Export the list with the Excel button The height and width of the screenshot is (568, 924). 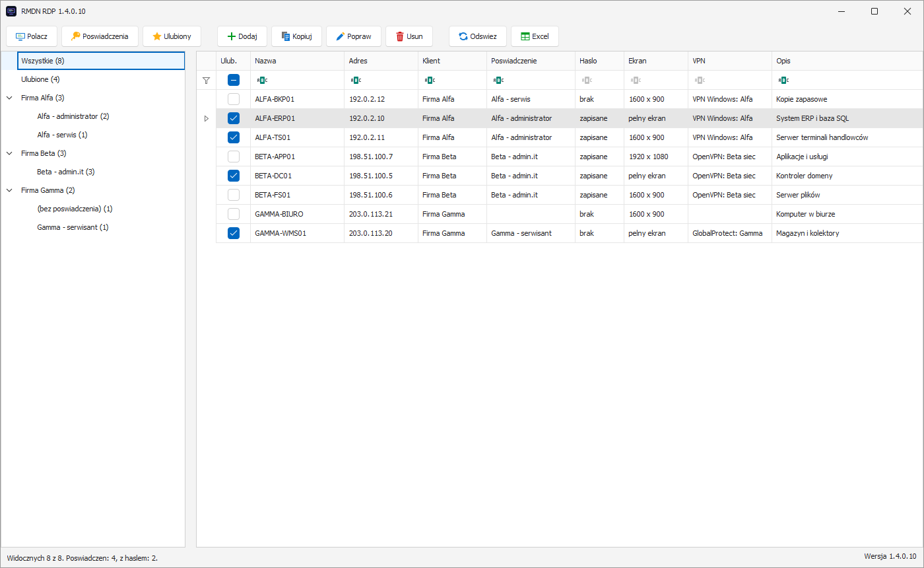click(535, 36)
